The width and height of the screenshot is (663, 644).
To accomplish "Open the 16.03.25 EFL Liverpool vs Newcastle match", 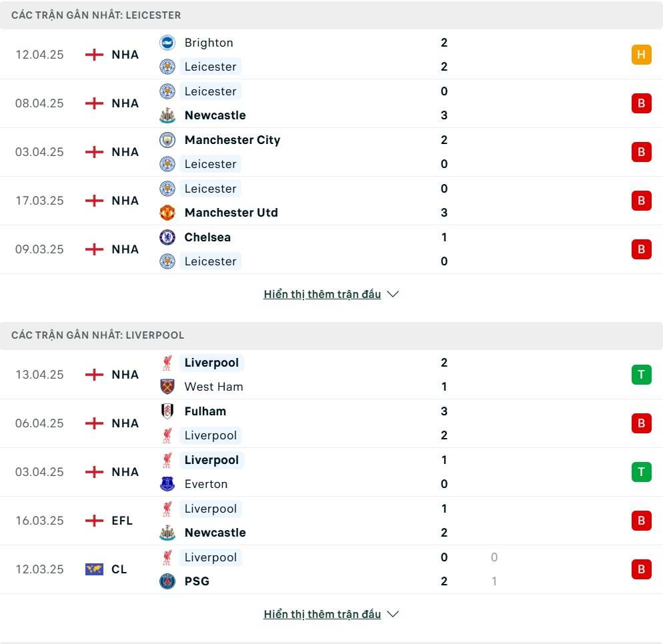I will coord(331,521).
